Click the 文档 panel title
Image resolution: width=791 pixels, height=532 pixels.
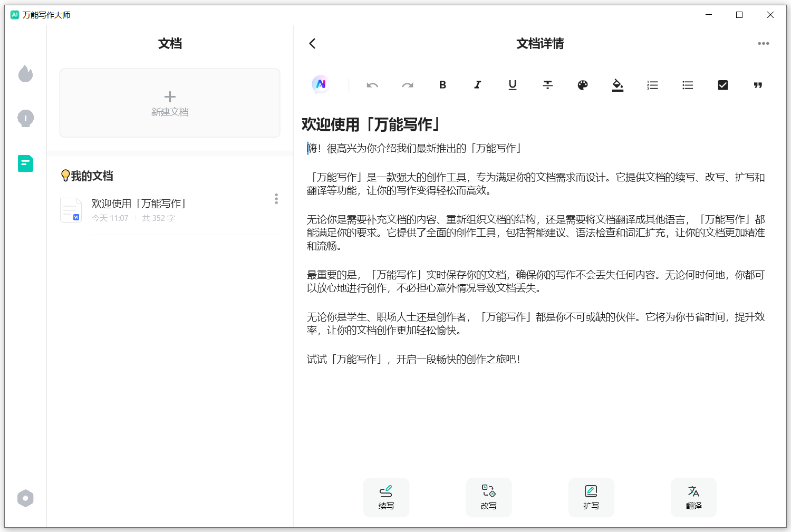tap(170, 43)
